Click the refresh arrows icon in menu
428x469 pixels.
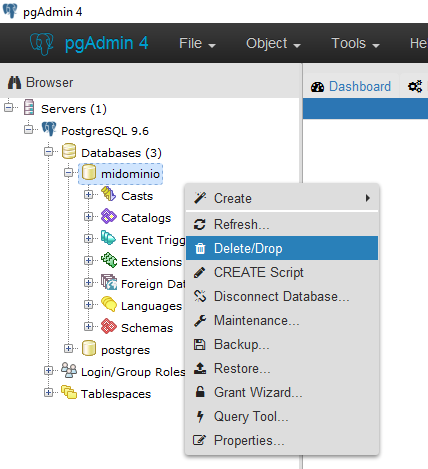click(200, 224)
